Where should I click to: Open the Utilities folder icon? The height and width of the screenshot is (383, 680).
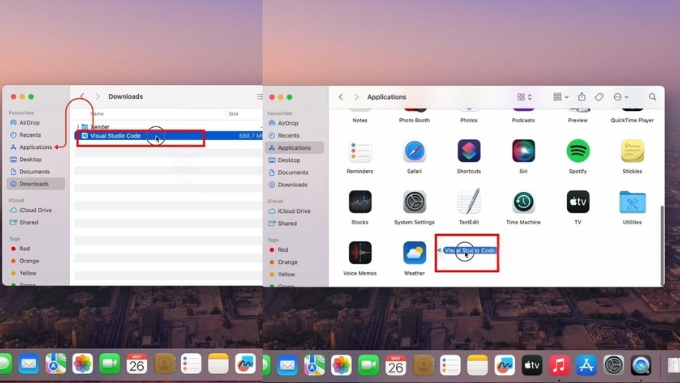coord(632,202)
